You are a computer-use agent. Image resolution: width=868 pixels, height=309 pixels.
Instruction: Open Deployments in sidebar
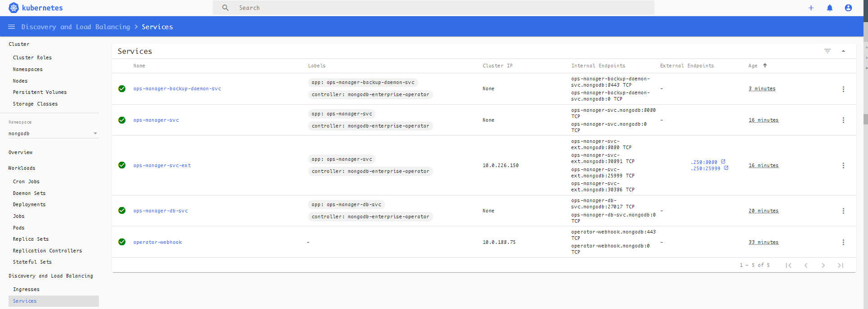click(29, 204)
